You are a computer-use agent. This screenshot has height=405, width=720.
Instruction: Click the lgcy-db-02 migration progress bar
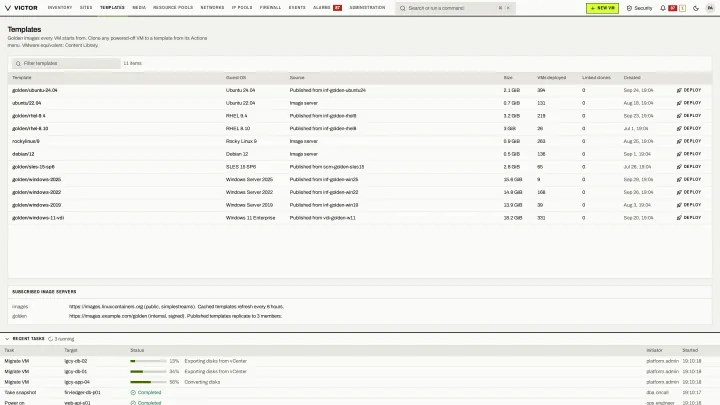[x=148, y=361]
